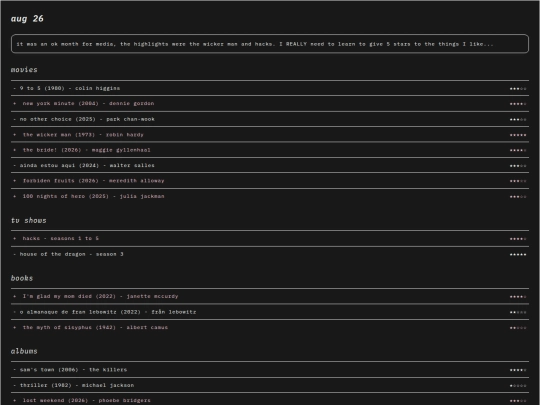Click ainda estou aqui (2024) walter salles title
Screen dimensions: 540x405
click(x=87, y=165)
